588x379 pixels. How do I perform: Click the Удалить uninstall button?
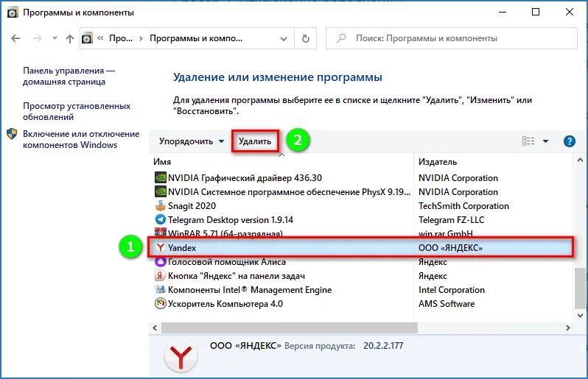click(255, 141)
